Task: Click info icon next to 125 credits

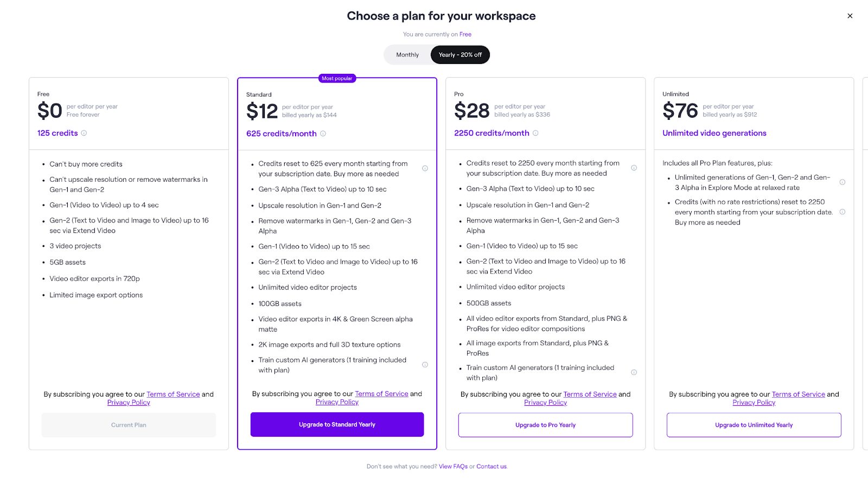Action: tap(84, 133)
